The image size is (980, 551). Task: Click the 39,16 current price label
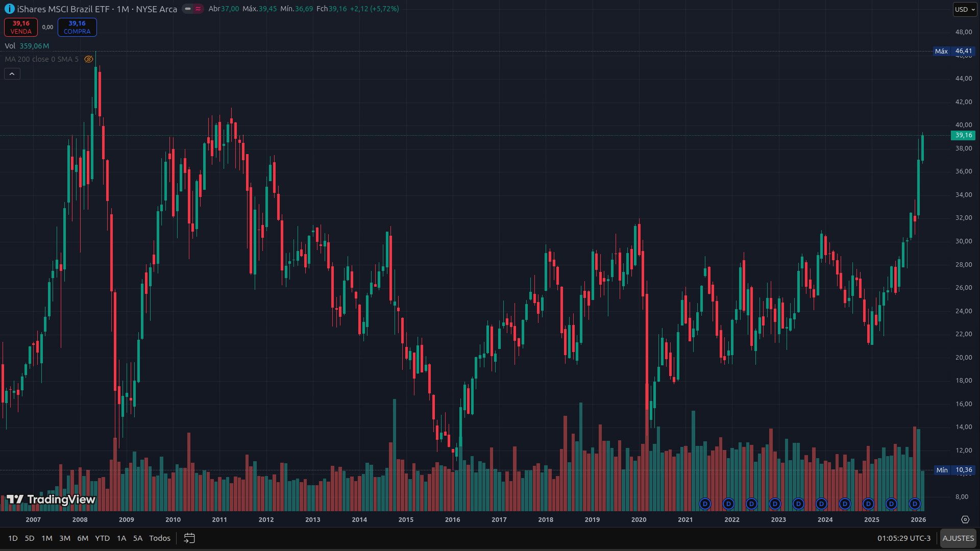point(963,135)
